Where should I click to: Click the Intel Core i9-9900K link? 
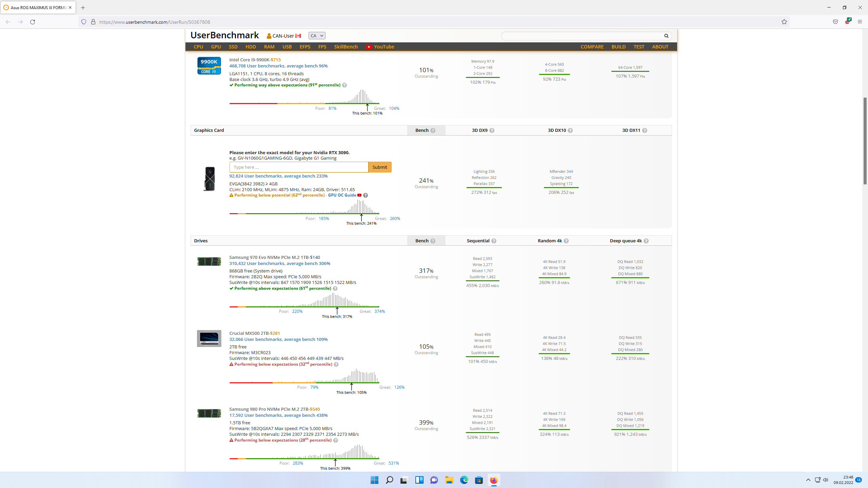pos(249,60)
